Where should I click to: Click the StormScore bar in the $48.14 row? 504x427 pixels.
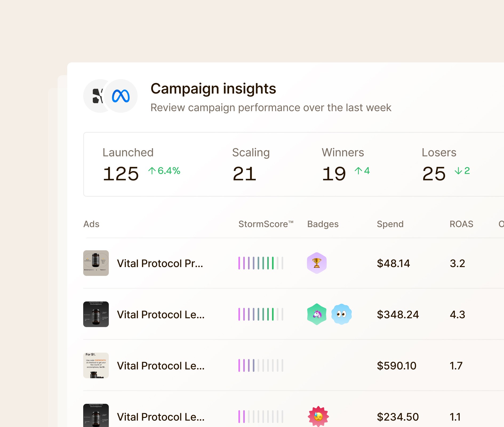pyautogui.click(x=261, y=263)
